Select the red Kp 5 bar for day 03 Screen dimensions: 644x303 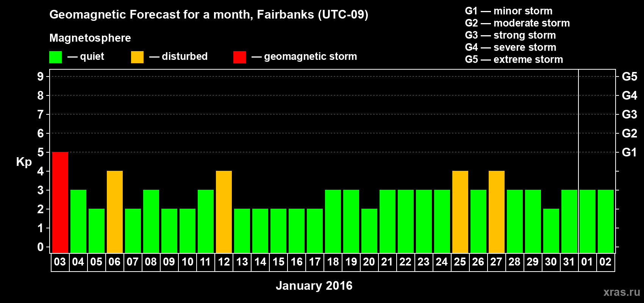[60, 203]
